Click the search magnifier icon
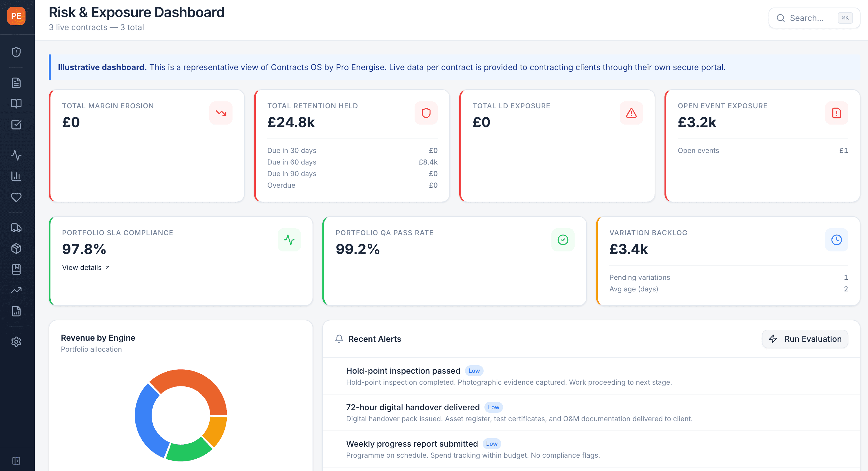The width and height of the screenshot is (868, 471). (x=781, y=18)
